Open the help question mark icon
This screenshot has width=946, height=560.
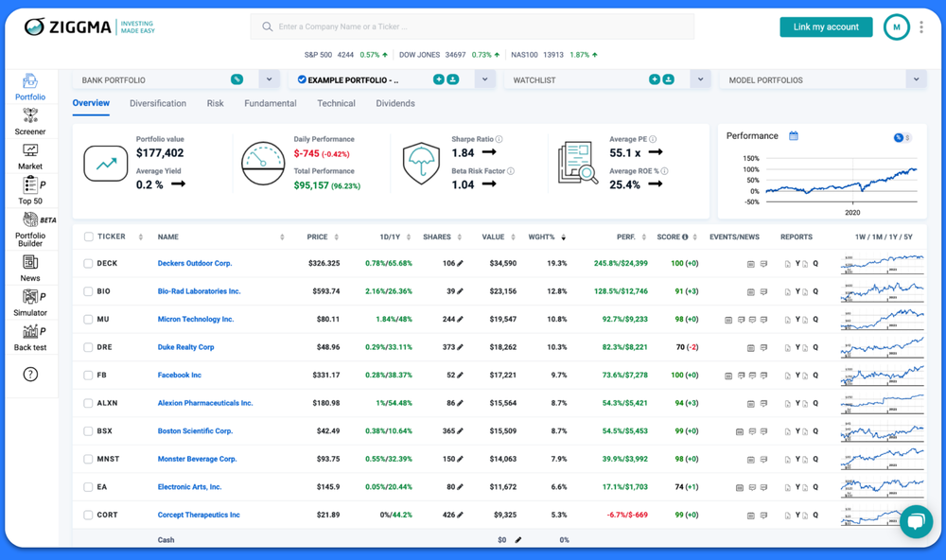point(30,375)
